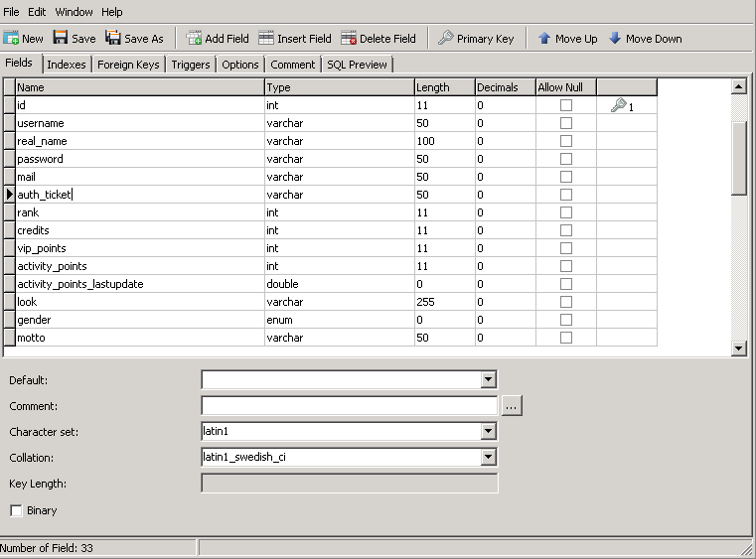Toggle Allow Null for username field
The image size is (756, 559).
point(566,123)
